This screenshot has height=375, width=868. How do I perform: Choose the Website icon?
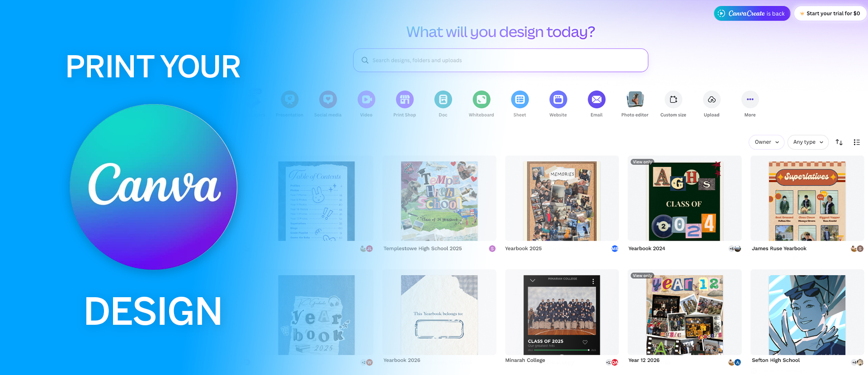(558, 100)
